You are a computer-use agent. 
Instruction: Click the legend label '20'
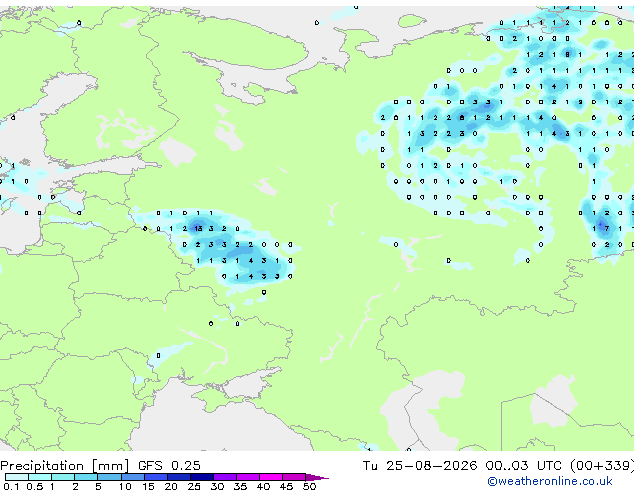[x=171, y=486]
